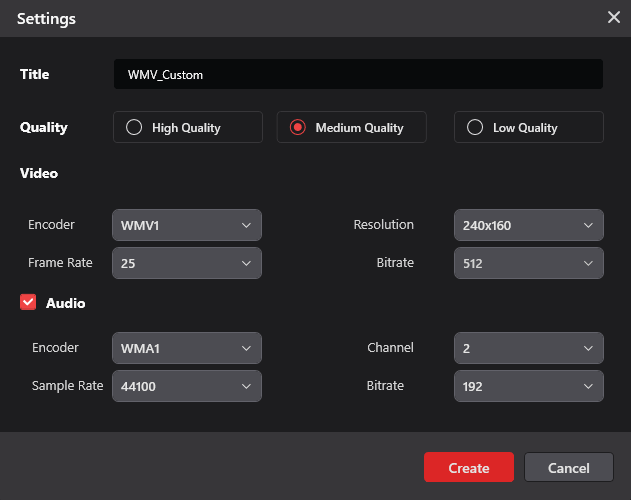Click the chevron arrow of Sample Rate dropdown
The width and height of the screenshot is (631, 500).
click(x=246, y=386)
